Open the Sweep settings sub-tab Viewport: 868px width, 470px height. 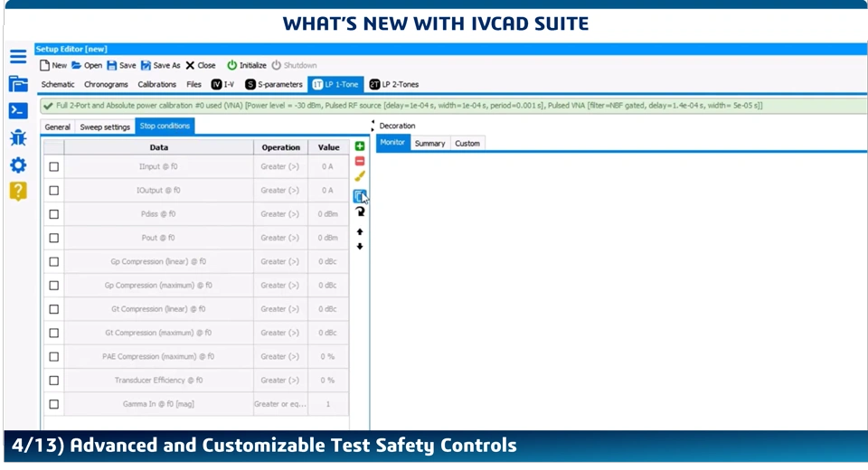[105, 127]
